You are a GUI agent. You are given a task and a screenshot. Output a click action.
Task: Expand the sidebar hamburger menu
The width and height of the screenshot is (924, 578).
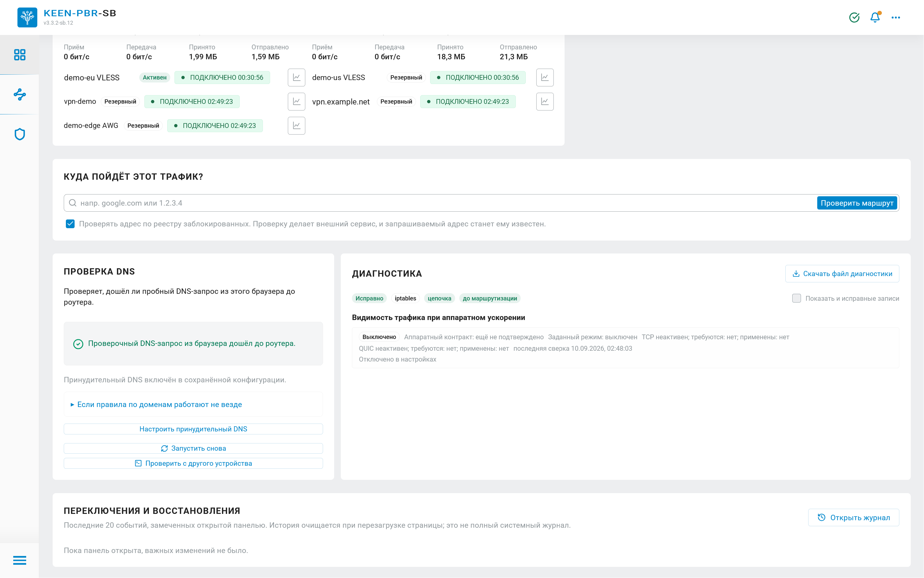click(x=20, y=561)
